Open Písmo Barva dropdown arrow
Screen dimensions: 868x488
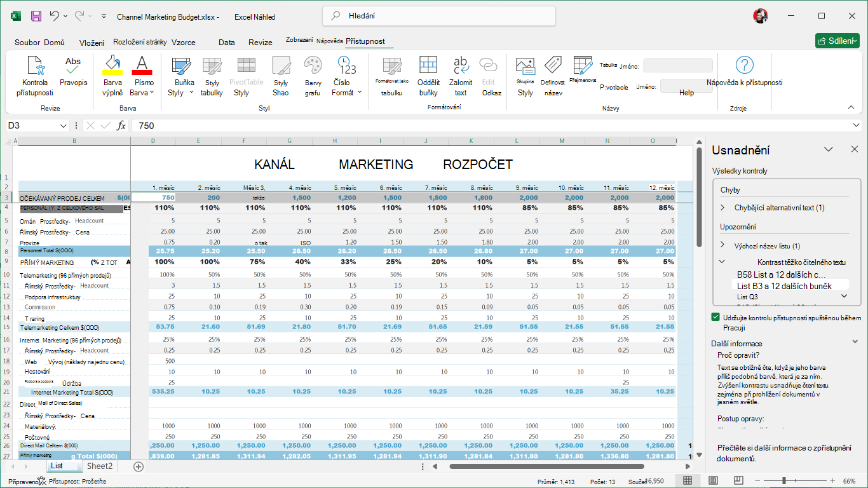tap(152, 93)
